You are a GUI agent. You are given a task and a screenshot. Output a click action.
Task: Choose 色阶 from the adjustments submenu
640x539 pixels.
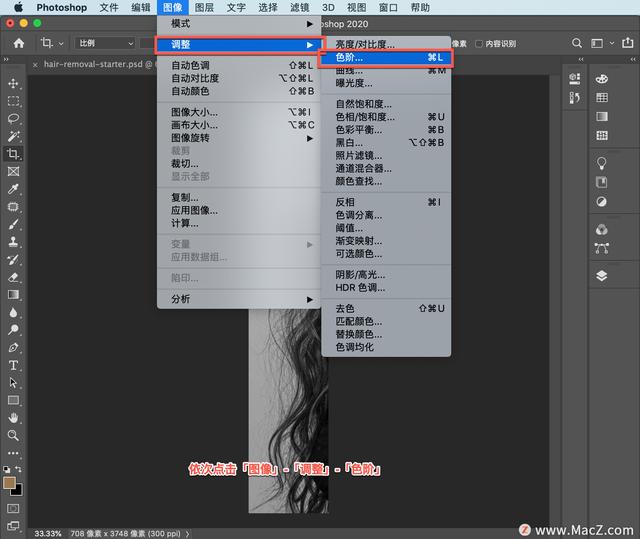tap(386, 58)
